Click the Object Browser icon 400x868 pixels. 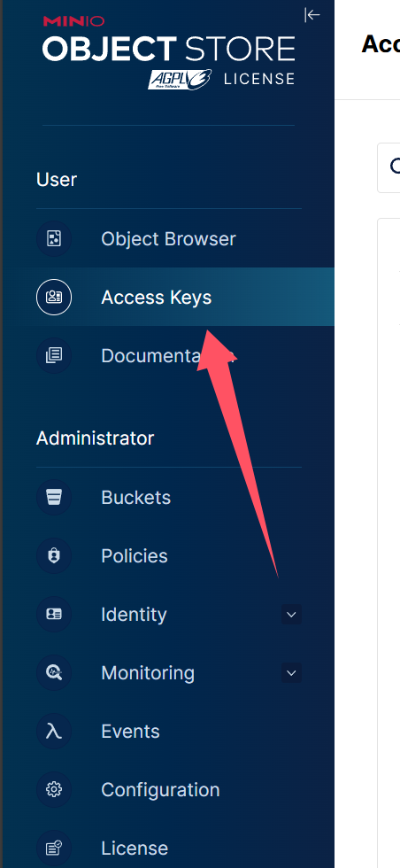(54, 238)
